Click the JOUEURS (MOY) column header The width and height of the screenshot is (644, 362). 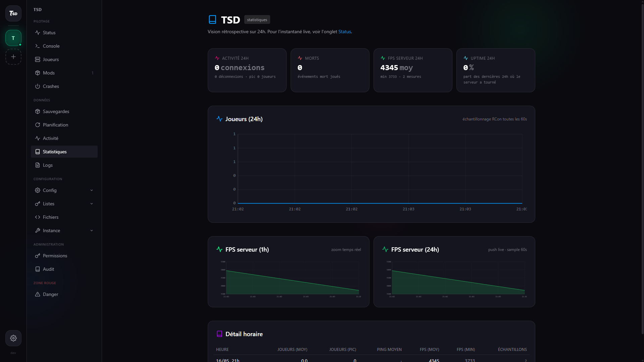(x=292, y=349)
